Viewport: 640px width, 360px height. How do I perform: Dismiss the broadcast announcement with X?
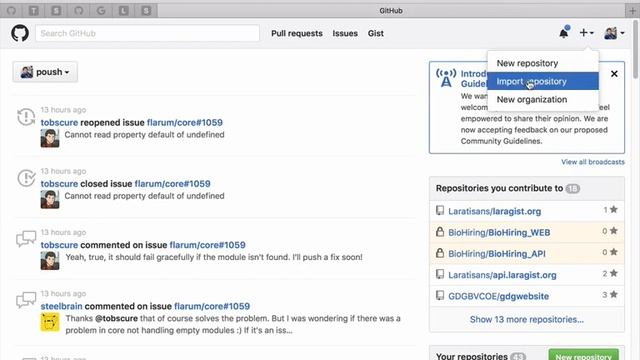point(614,74)
